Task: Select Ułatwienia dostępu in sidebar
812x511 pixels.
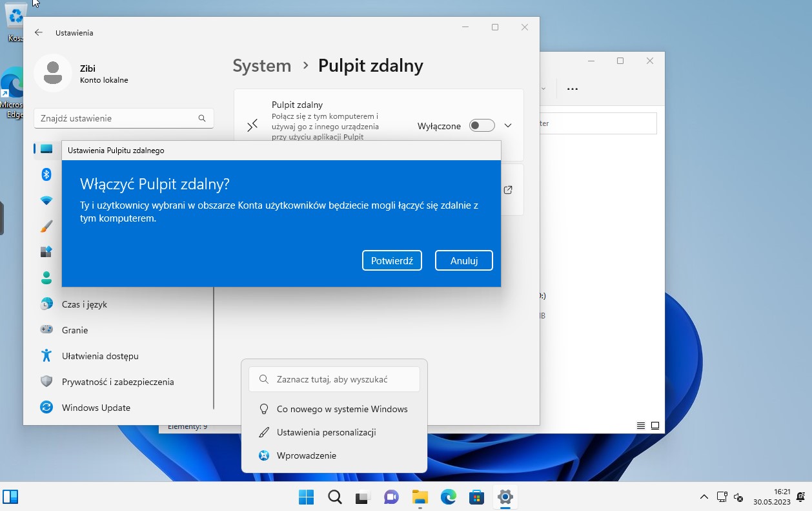Action: tap(99, 356)
